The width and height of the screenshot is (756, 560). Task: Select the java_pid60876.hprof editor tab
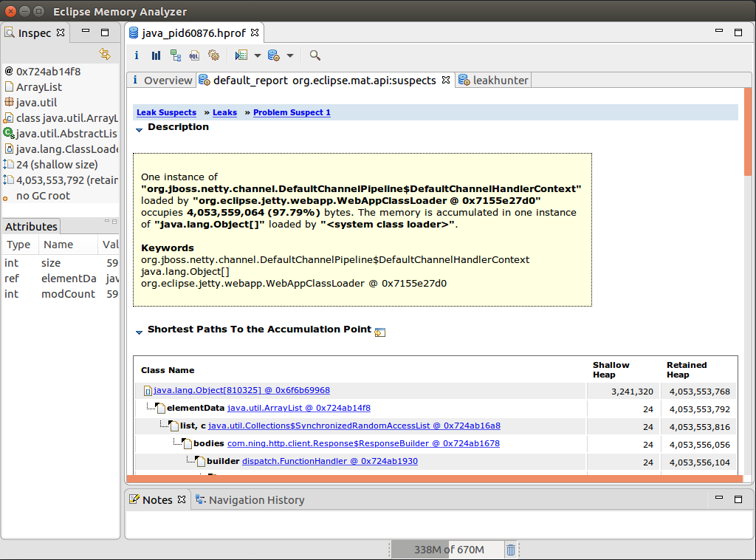[193, 33]
